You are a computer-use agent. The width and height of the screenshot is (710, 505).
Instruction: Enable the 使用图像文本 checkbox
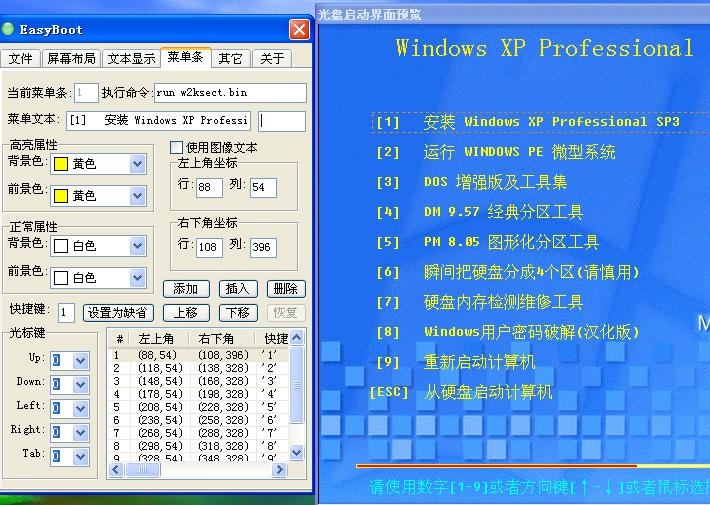coord(176,147)
